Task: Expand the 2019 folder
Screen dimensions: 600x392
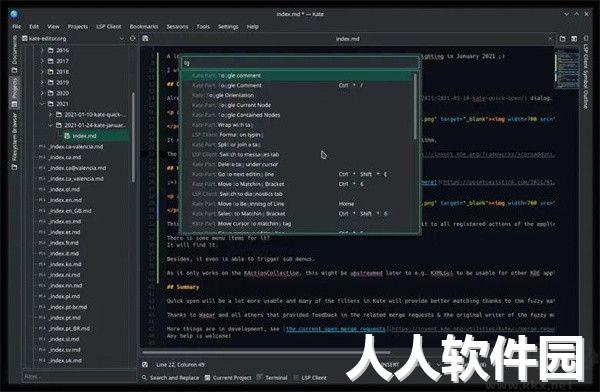Action: tap(42, 82)
